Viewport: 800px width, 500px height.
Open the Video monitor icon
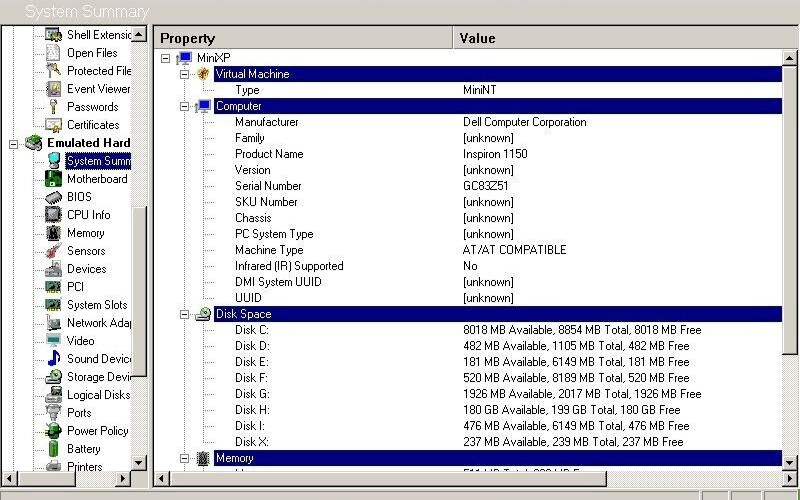53,341
